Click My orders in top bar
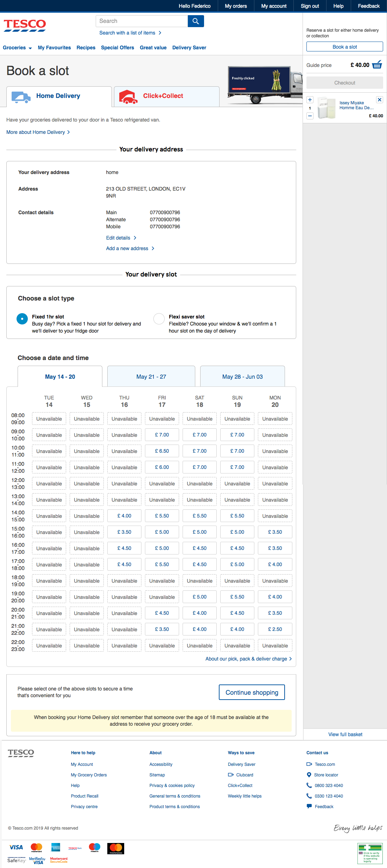Image resolution: width=387 pixels, height=868 pixels. (x=236, y=6)
